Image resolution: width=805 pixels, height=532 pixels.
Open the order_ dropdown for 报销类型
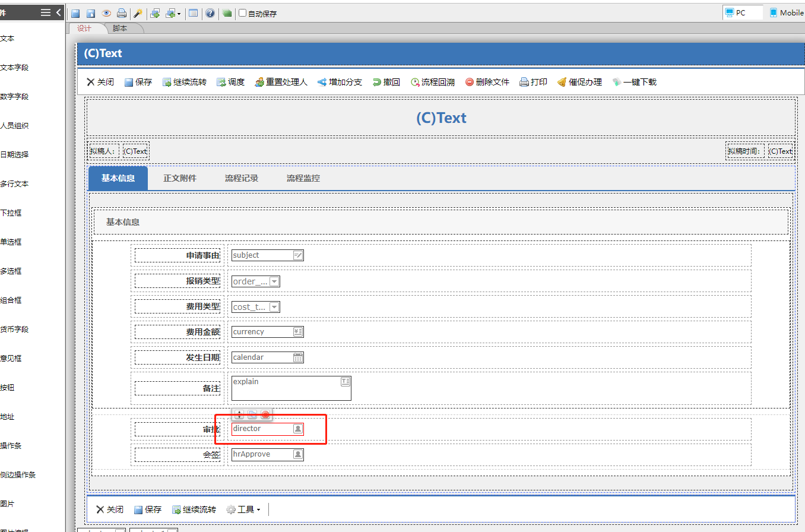[x=256, y=281]
